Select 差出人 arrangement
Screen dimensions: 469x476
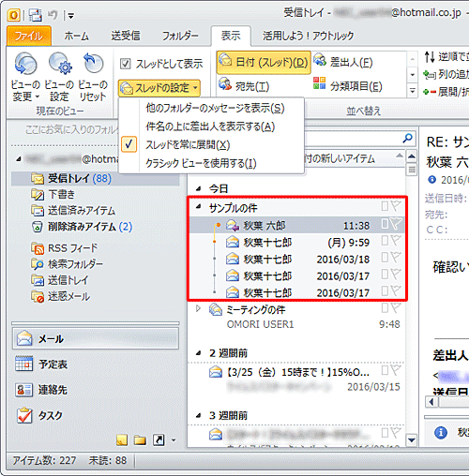click(343, 62)
